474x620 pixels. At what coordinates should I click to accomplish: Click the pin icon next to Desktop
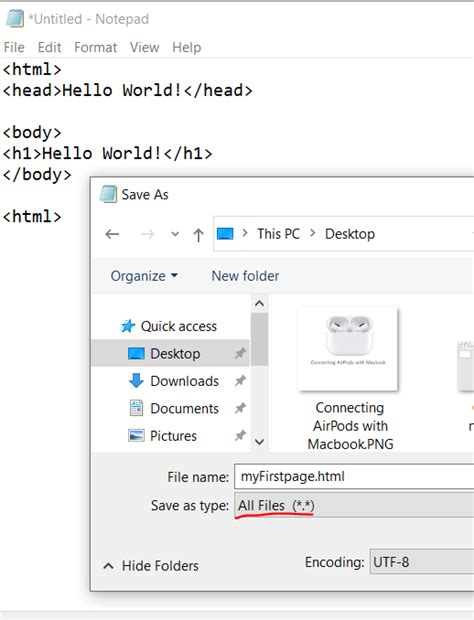pyautogui.click(x=240, y=353)
